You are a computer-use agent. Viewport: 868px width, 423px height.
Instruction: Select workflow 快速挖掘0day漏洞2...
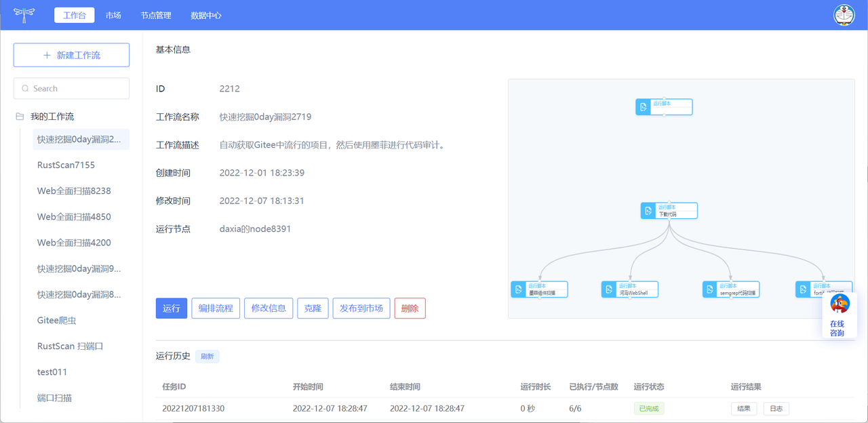(81, 140)
